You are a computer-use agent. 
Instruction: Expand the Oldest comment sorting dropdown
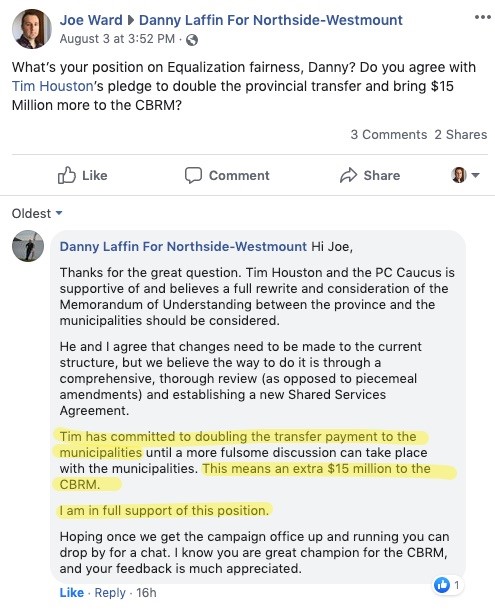[x=37, y=213]
